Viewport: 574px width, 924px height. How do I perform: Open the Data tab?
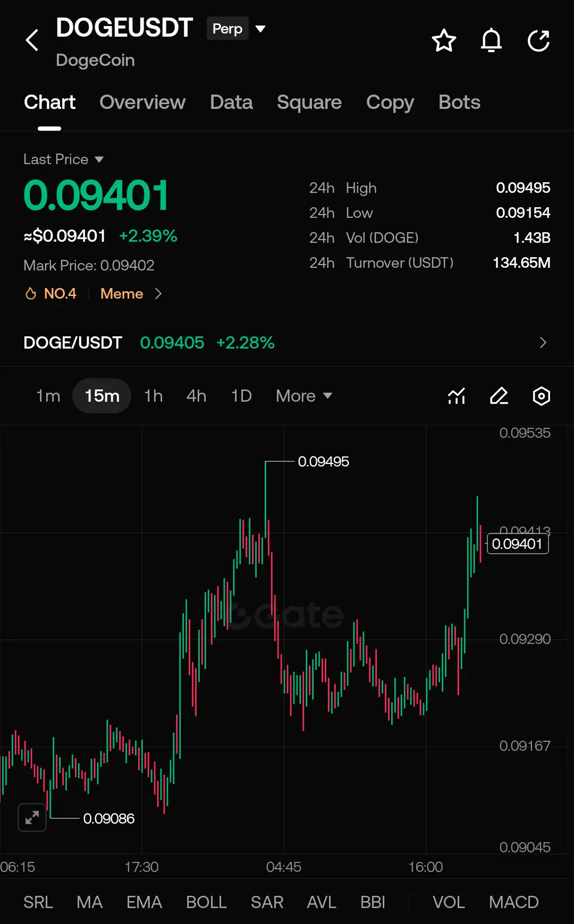[x=231, y=102]
